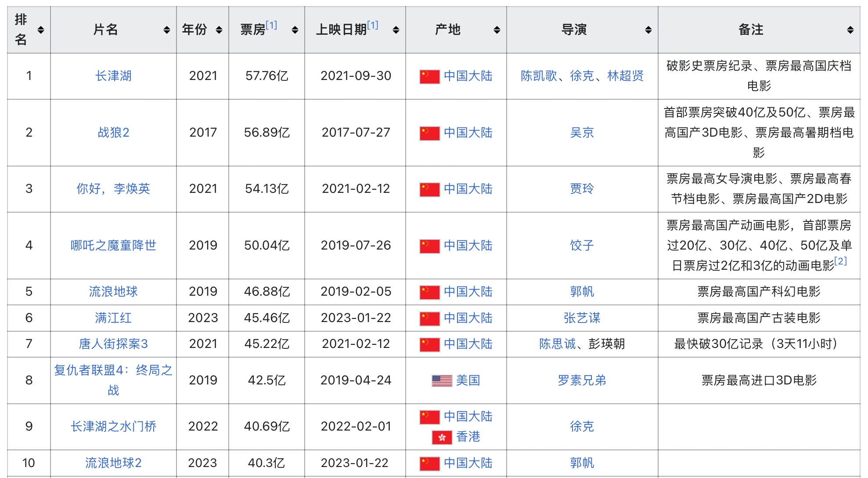The width and height of the screenshot is (868, 478).
Task: Sort table by 备注 column arrows
Action: (x=850, y=30)
